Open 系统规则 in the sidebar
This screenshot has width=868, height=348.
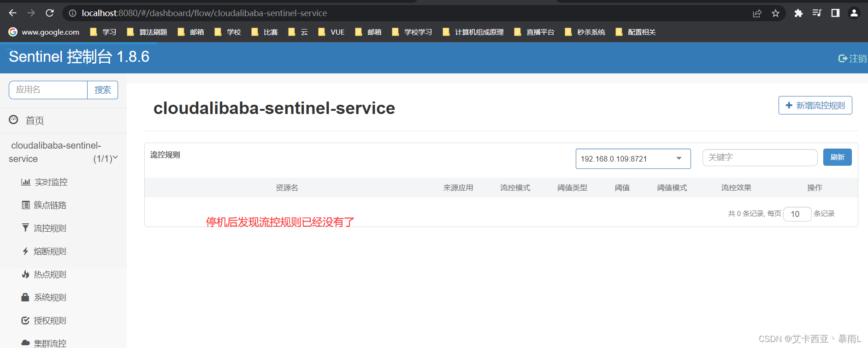[x=50, y=297]
